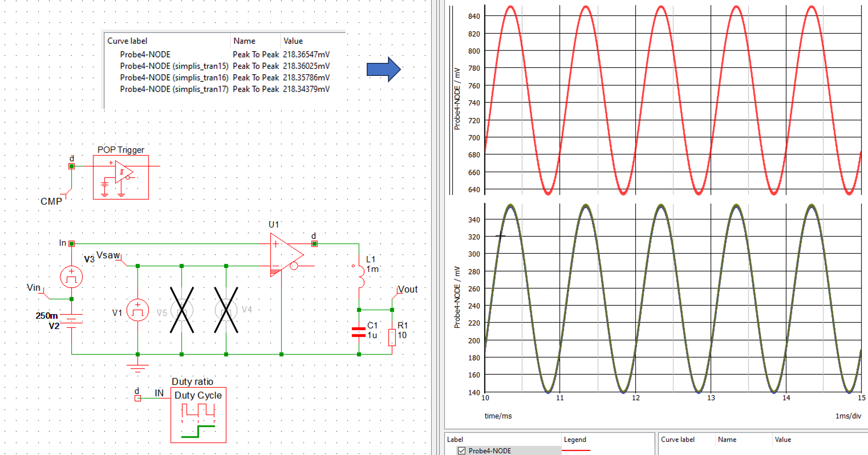Click the lower graph Probe4-NODE / mV axis label
868x455 pixels.
(457, 297)
